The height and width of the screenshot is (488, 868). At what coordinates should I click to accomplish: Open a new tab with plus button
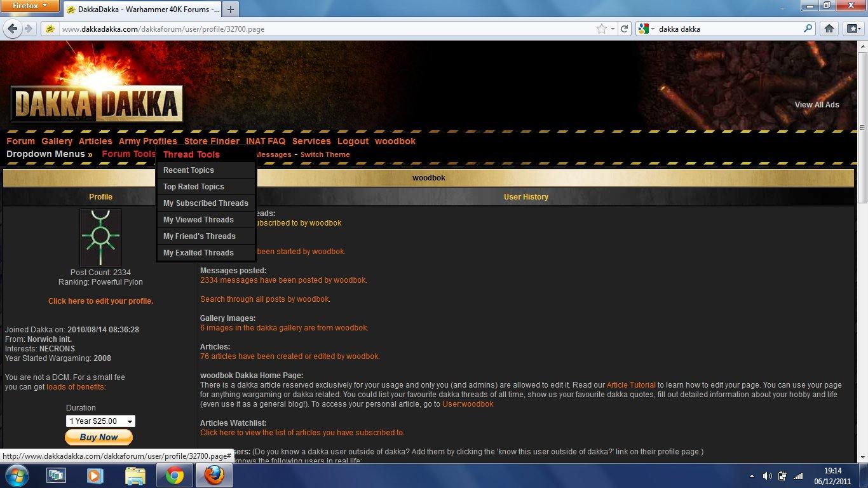coord(231,9)
